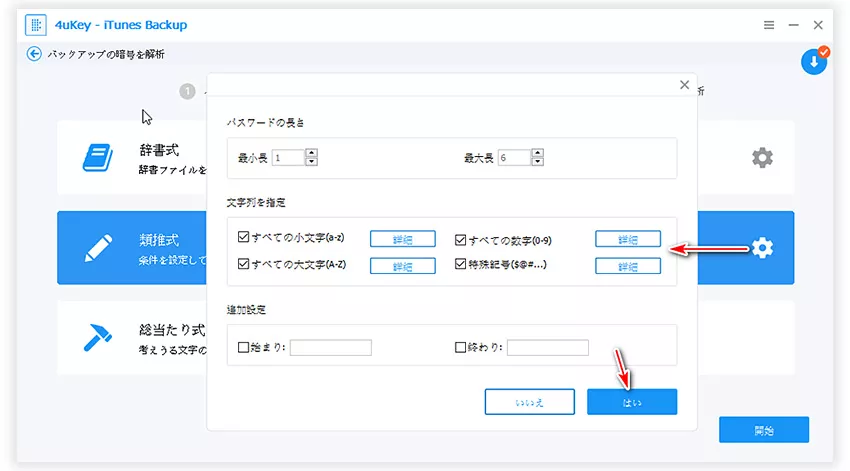Select the 類推式 pencil icon
The width and height of the screenshot is (850, 471).
97,248
